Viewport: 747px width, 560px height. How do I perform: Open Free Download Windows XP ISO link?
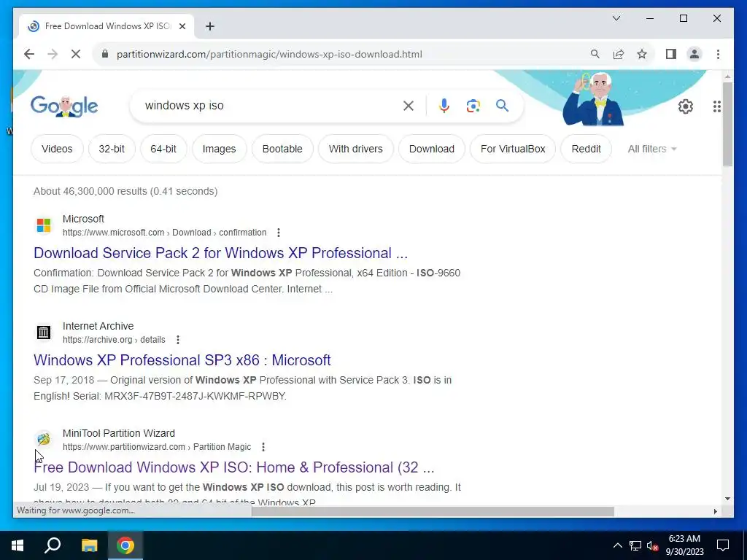coord(234,467)
